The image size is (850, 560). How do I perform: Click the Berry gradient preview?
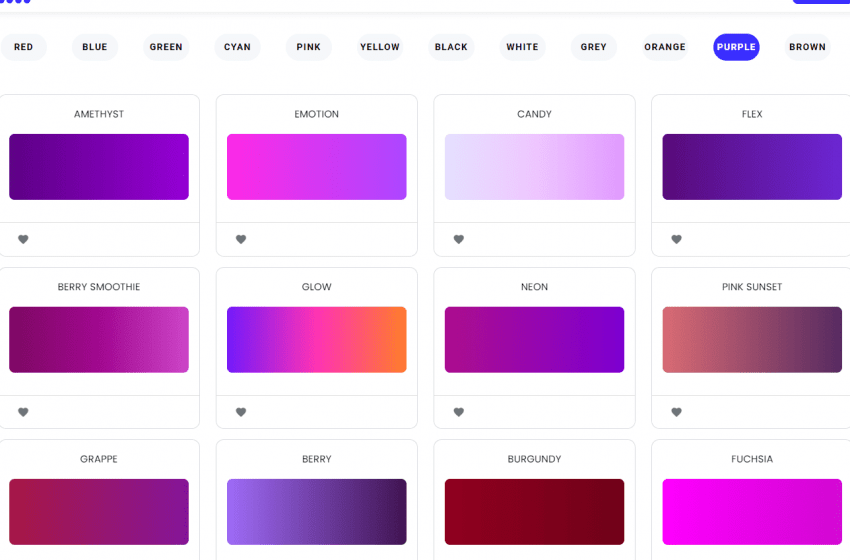point(317,512)
